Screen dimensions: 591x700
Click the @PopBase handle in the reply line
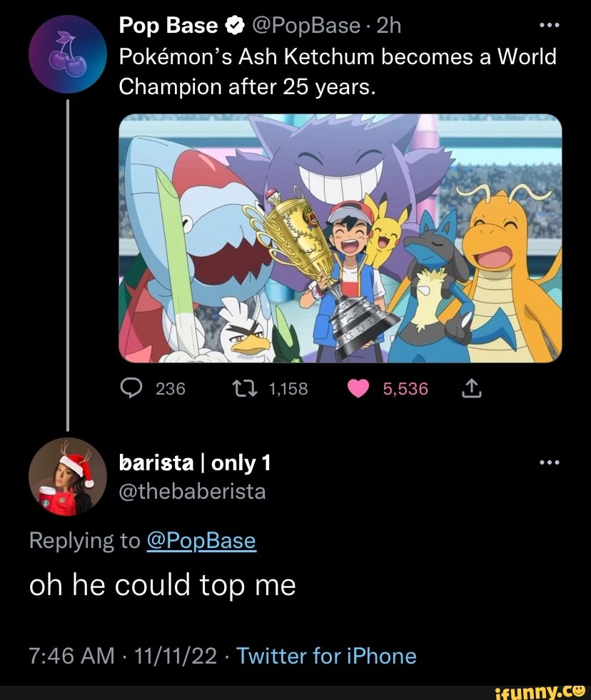pos(202,541)
